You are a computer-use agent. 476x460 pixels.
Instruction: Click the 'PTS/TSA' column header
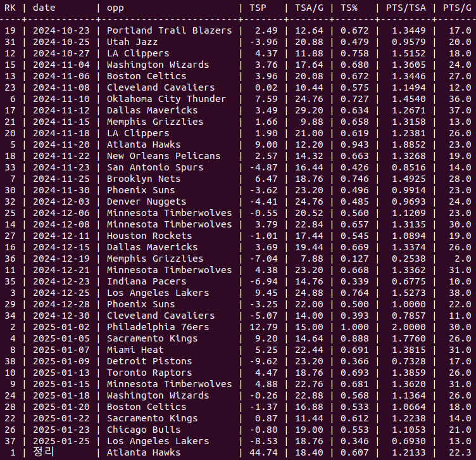[406, 8]
